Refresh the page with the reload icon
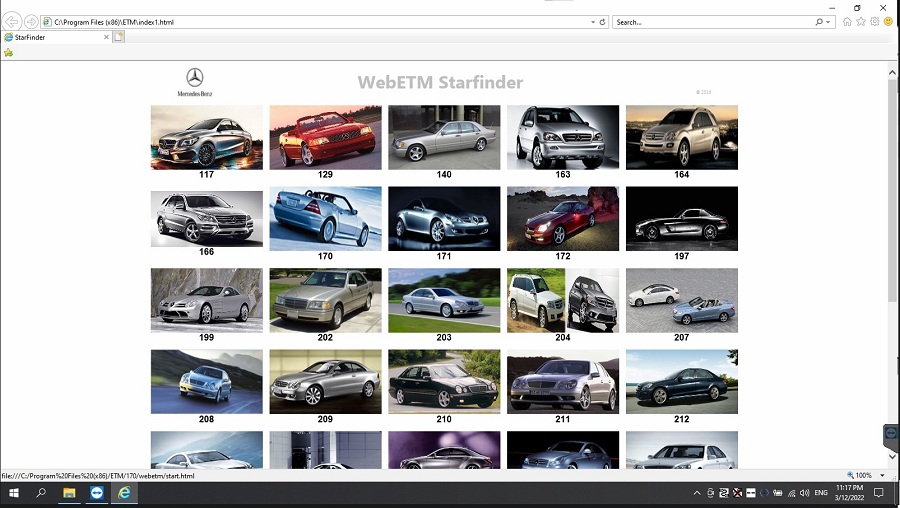The height and width of the screenshot is (508, 900). (x=603, y=22)
